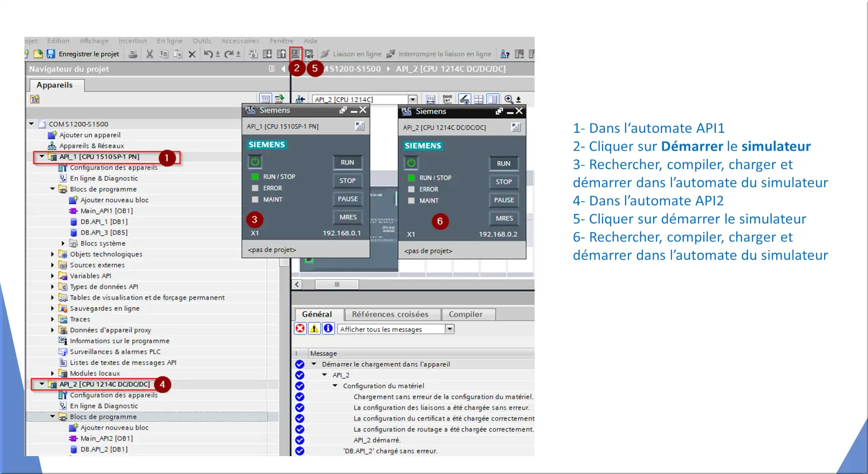
Task: Collapse the COMS1200-S1500 project node
Action: click(x=32, y=124)
